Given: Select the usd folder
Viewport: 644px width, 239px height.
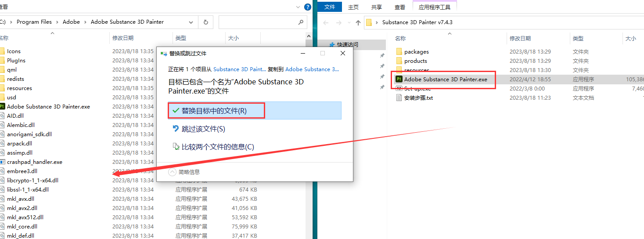Looking at the screenshot, I should point(11,98).
